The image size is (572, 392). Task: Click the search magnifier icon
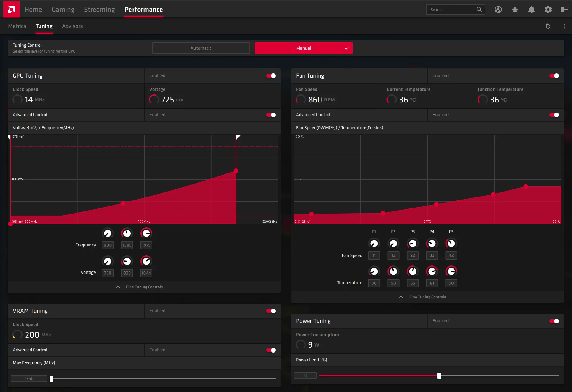479,10
